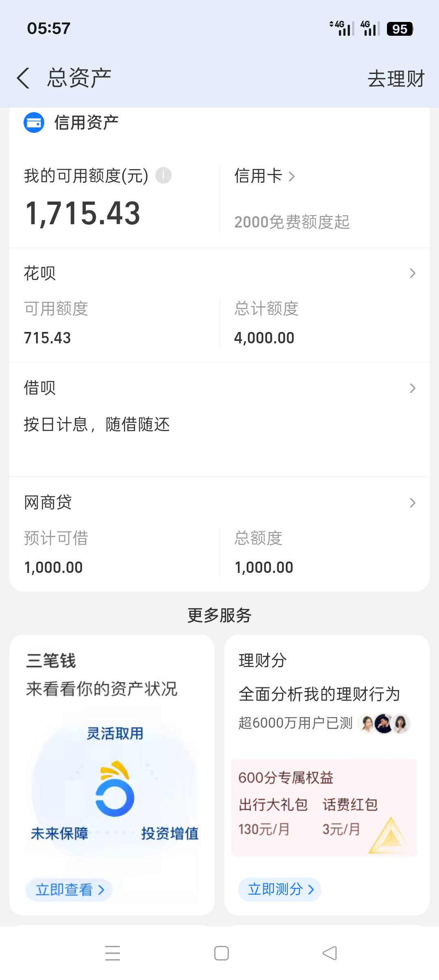Screen dimensions: 439x980
Task: Tap Android home square icon
Action: tap(222, 953)
